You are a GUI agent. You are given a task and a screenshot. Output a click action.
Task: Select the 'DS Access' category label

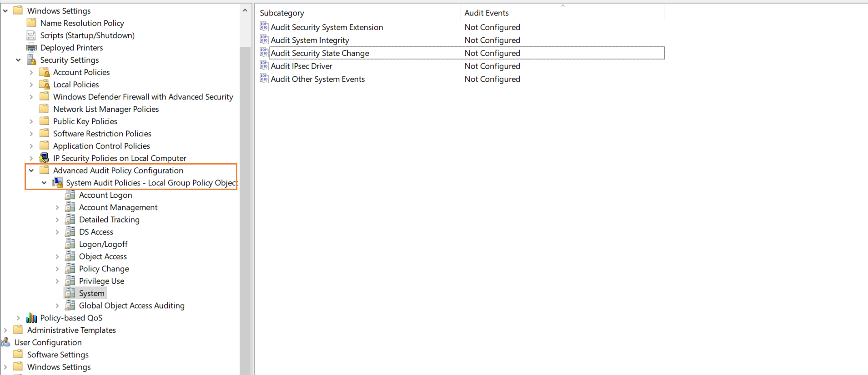96,232
